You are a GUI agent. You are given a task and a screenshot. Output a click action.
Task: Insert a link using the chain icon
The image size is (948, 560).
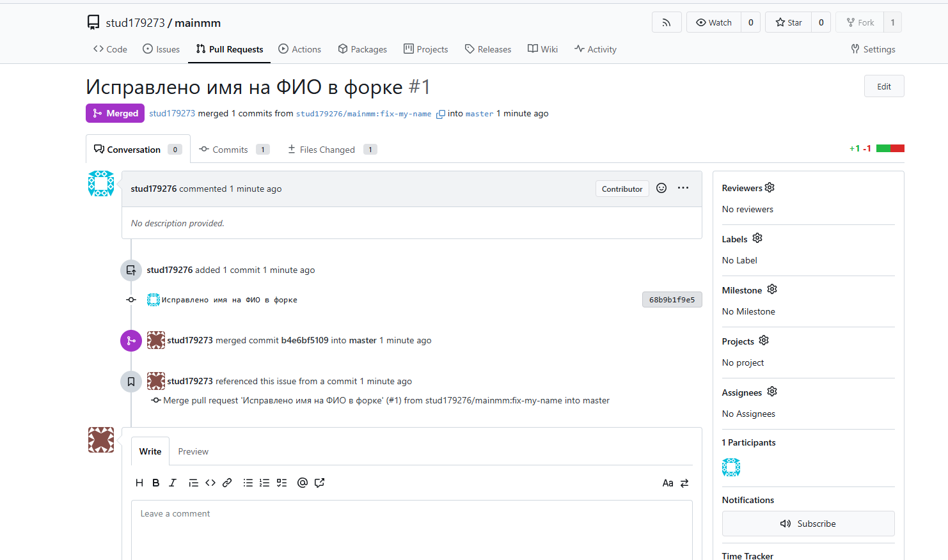[227, 483]
